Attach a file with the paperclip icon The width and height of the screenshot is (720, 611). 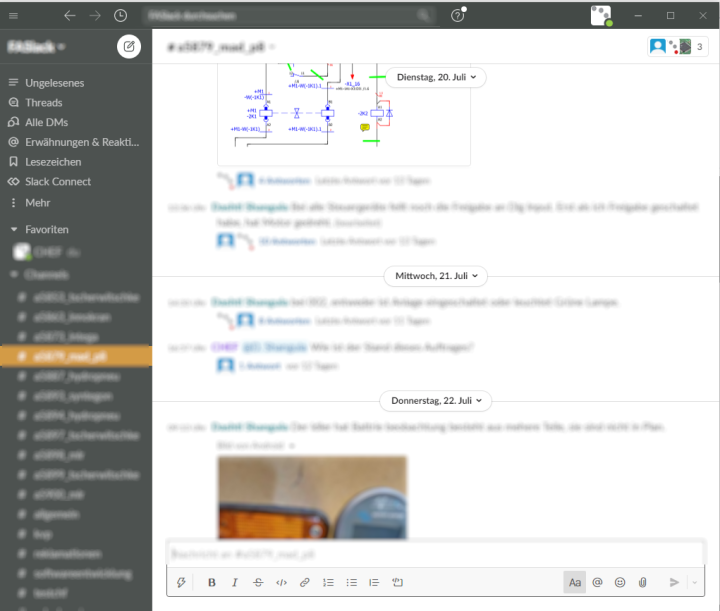point(643,582)
